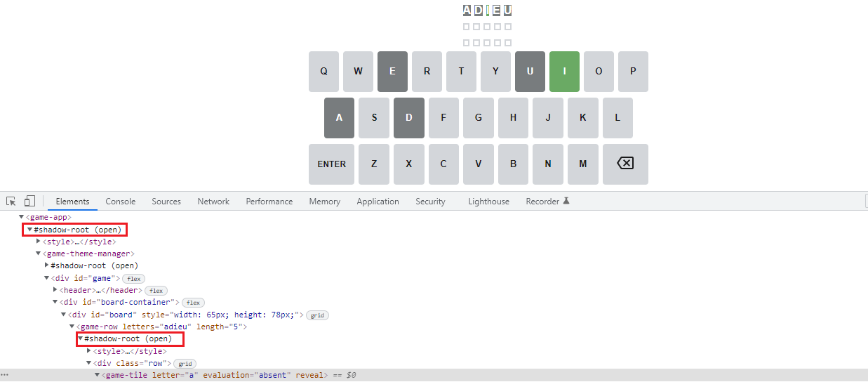The width and height of the screenshot is (868, 382).
Task: Click the Recorder flask icon
Action: [x=566, y=201]
